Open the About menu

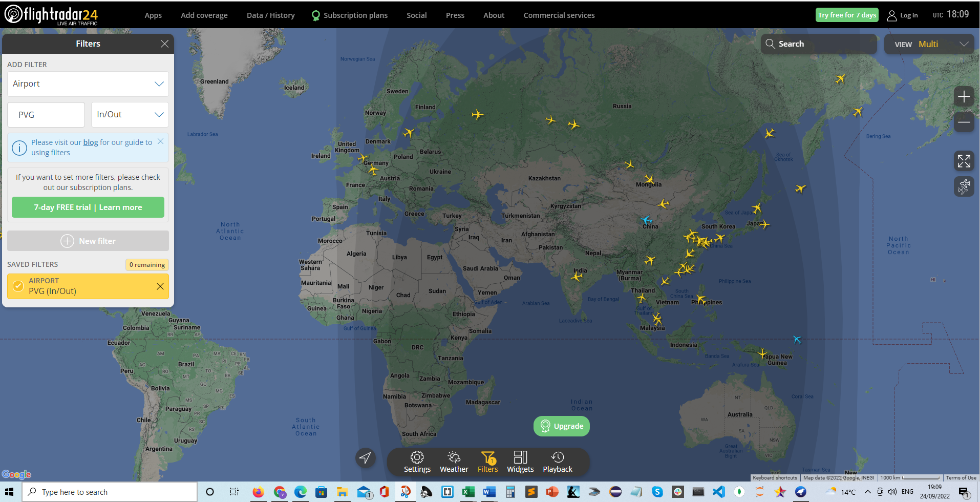point(494,15)
